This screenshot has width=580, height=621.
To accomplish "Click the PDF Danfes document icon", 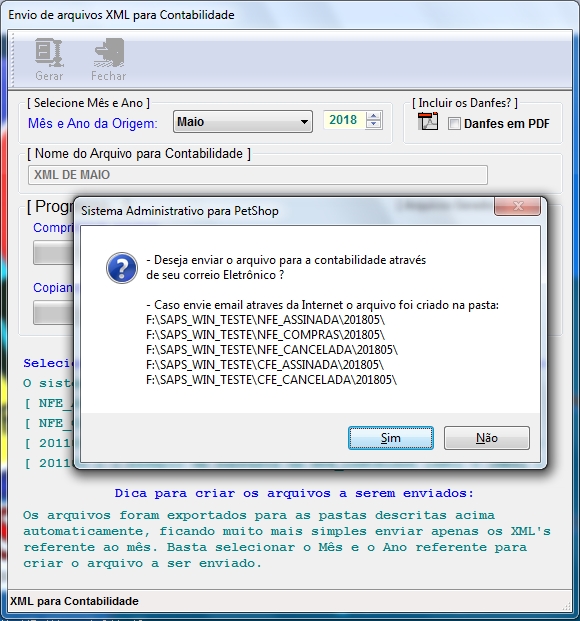I will click(428, 122).
